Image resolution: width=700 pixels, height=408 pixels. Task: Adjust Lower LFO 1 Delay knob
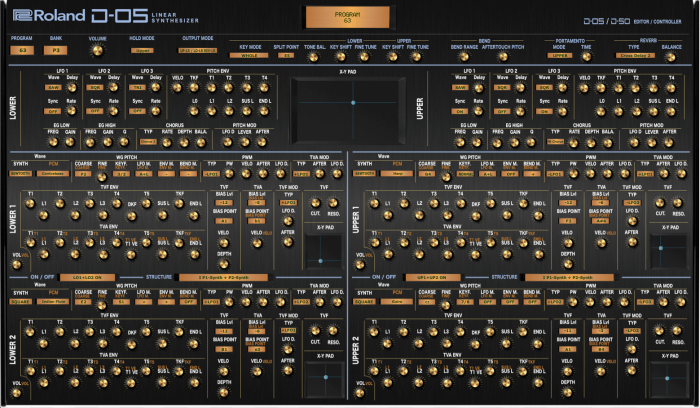71,87
